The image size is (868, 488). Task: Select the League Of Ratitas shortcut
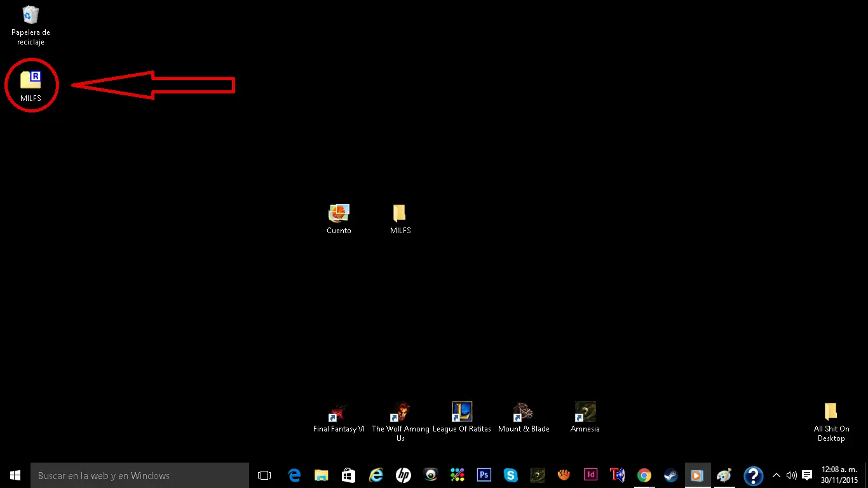(x=462, y=417)
